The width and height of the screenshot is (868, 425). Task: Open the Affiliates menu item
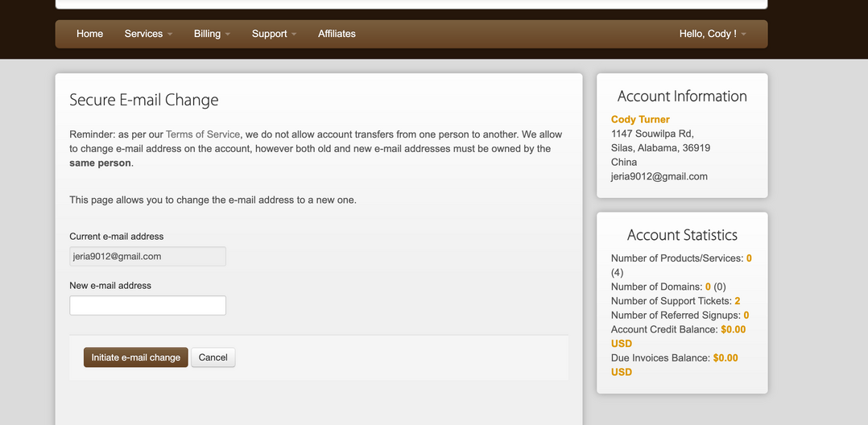pos(337,34)
